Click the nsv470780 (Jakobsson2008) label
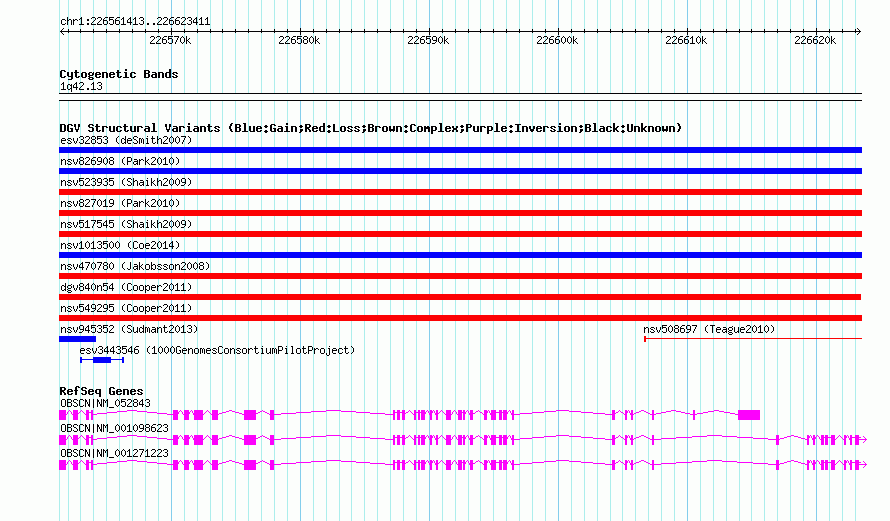 (135, 266)
